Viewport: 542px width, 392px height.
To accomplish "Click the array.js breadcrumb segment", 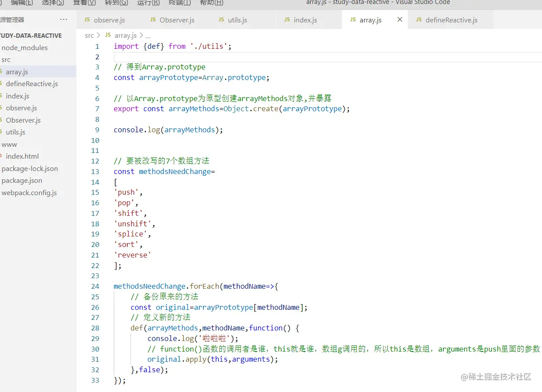I will click(125, 35).
